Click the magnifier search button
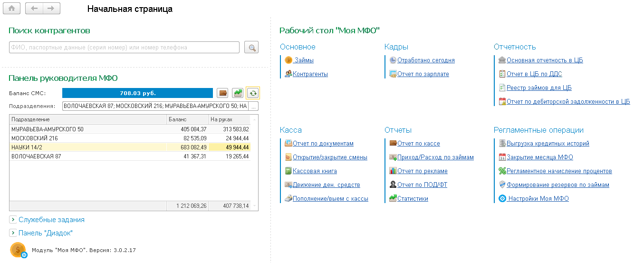This screenshot has width=644, height=263. pos(251,47)
